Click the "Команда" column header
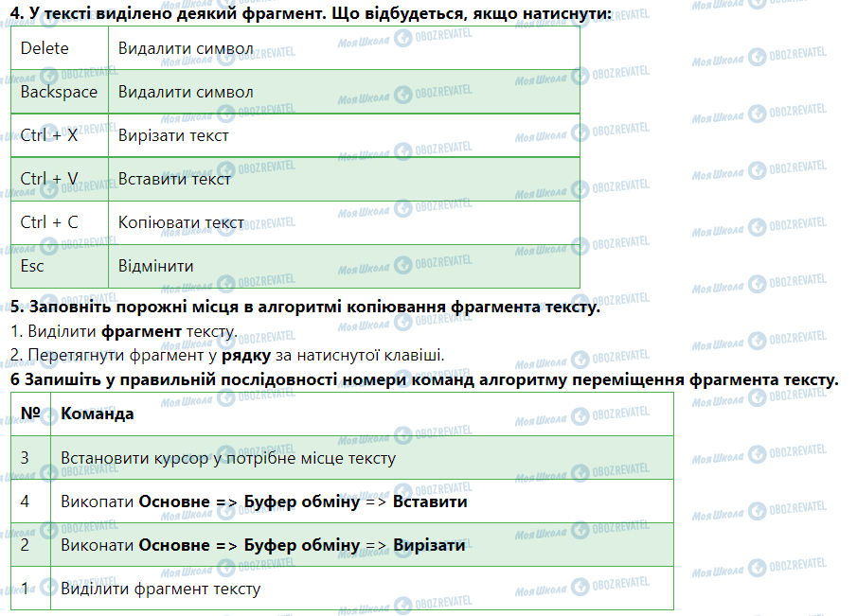This screenshot has height=616, width=857. (97, 414)
